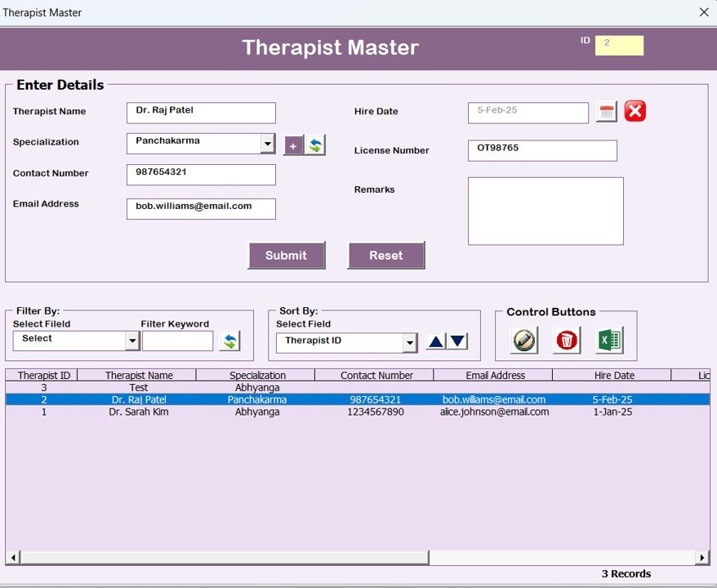Select the Dr. Raj Patel row
The height and width of the screenshot is (588, 717).
click(x=358, y=399)
